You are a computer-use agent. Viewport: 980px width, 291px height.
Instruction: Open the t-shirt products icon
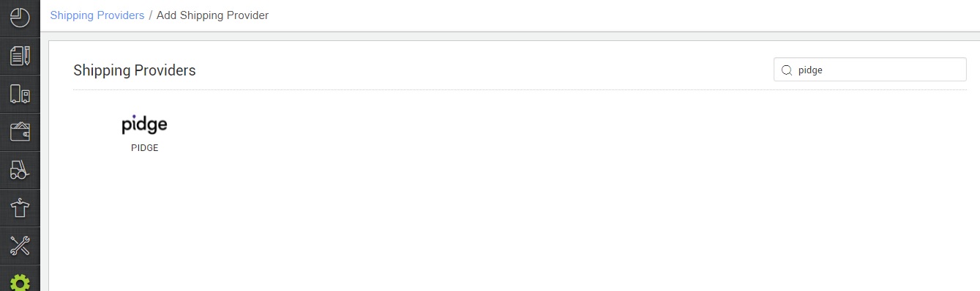[20, 208]
